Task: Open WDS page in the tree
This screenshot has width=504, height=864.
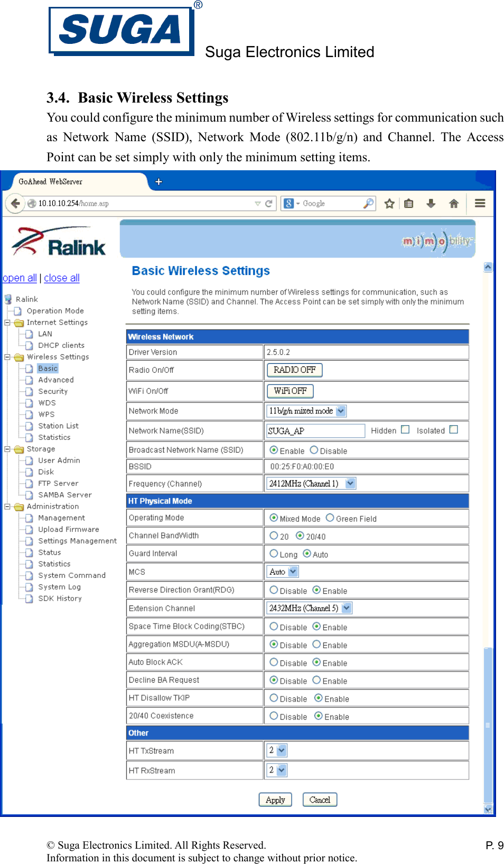Action: coord(47,403)
